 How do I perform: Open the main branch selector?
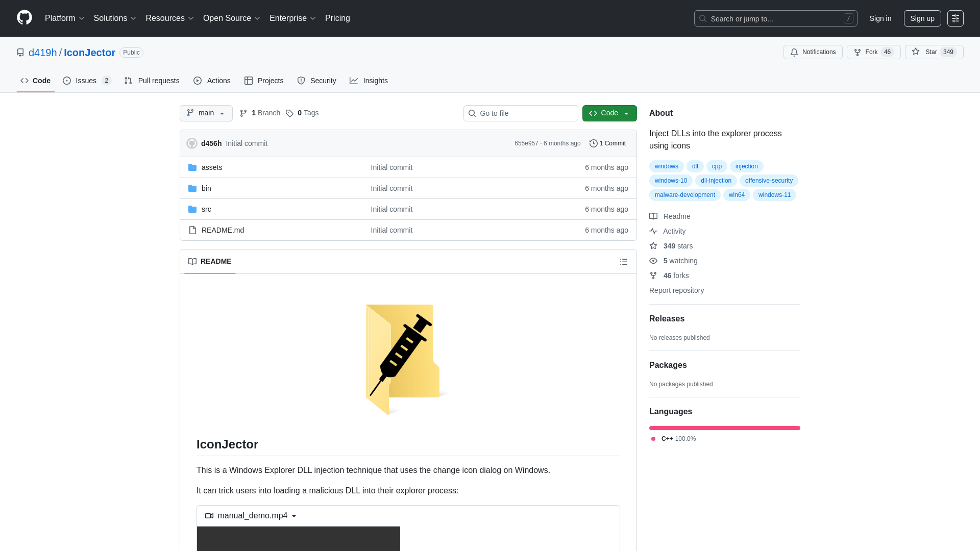(206, 113)
